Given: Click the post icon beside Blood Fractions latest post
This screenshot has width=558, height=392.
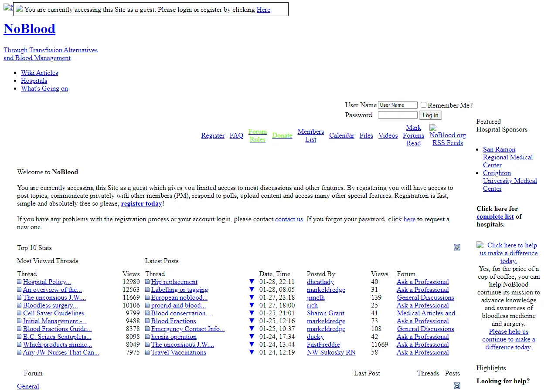Looking at the screenshot, I should pos(147,321).
